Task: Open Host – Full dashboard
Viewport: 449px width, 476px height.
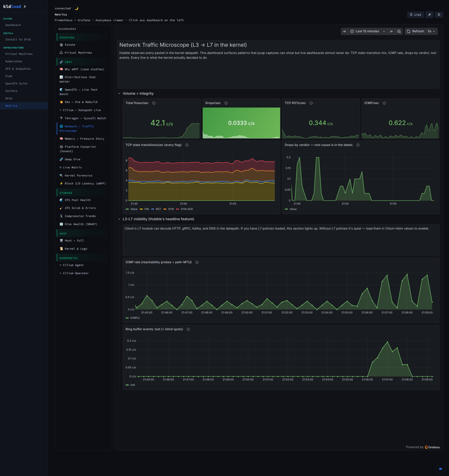Action: (82, 240)
